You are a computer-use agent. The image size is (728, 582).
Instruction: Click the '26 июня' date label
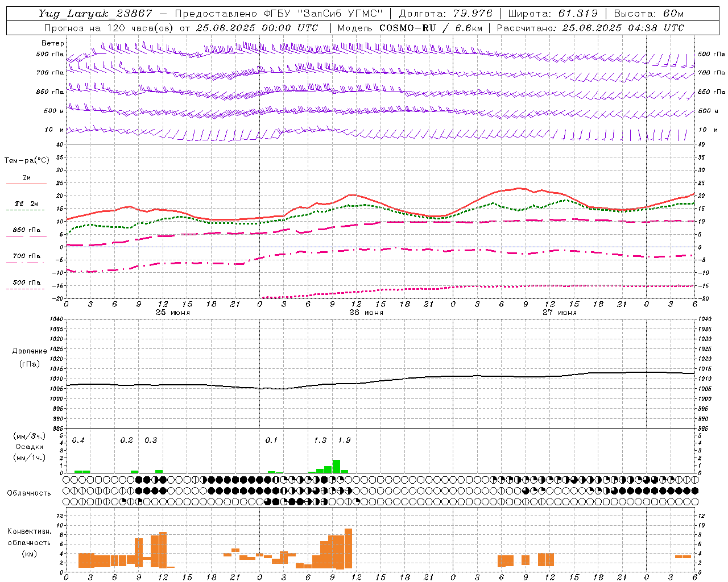click(x=366, y=313)
